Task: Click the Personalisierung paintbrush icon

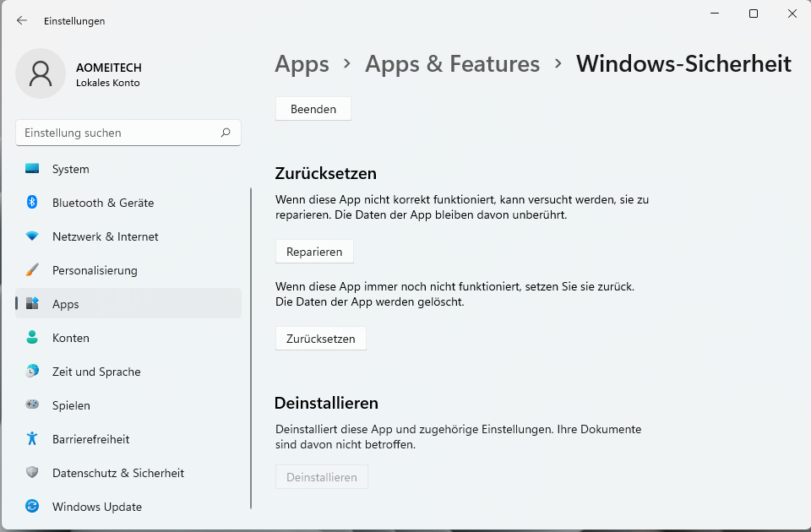Action: [32, 270]
